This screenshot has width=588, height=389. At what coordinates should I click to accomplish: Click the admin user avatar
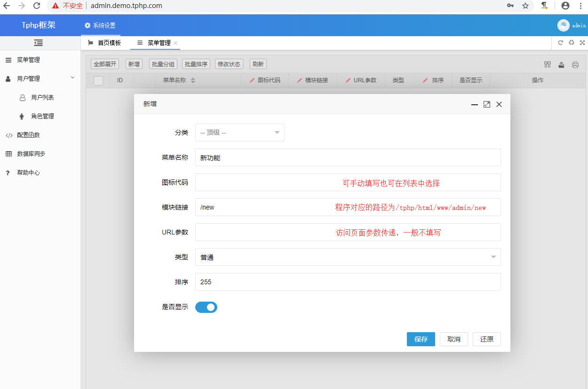pyautogui.click(x=564, y=25)
